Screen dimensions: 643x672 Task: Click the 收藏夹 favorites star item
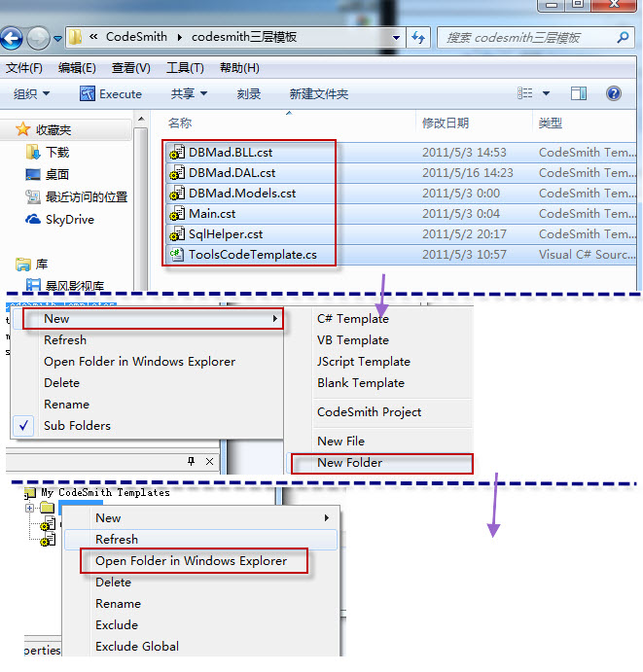[43, 129]
